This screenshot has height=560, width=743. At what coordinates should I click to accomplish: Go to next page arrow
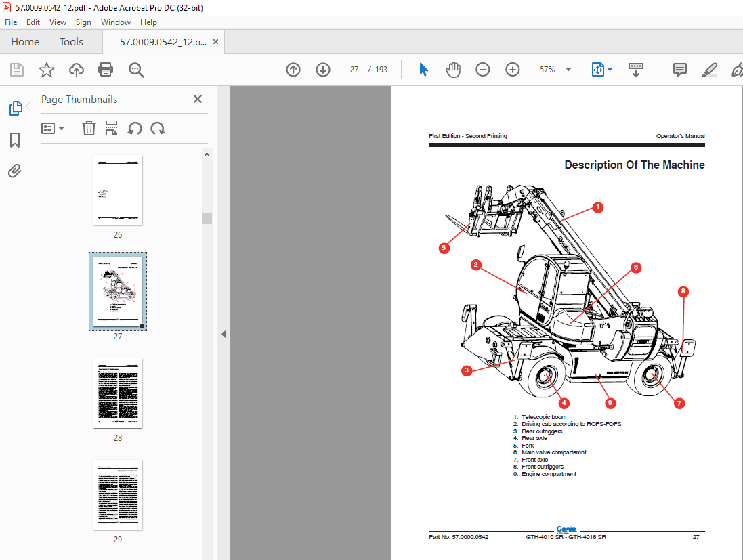[x=323, y=70]
